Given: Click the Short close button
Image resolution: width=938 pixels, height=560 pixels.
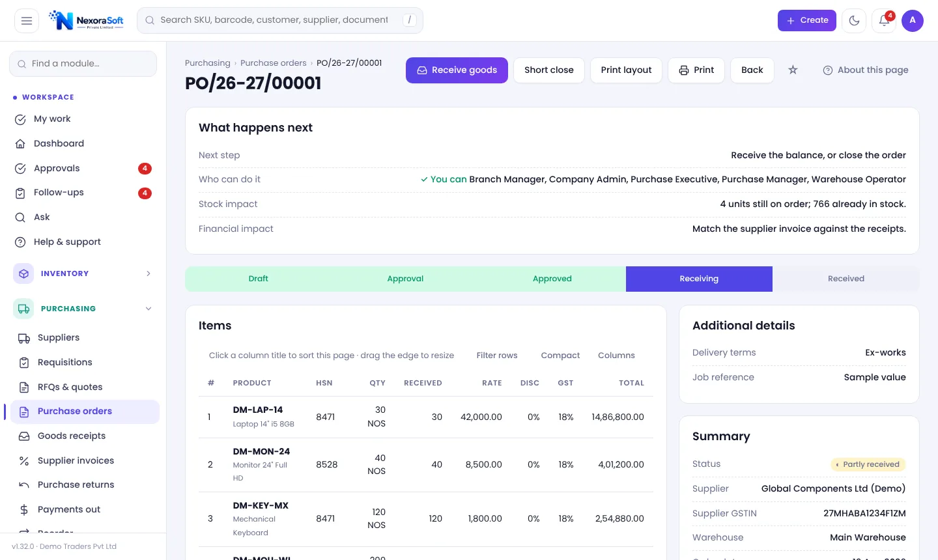Looking at the screenshot, I should coord(549,70).
